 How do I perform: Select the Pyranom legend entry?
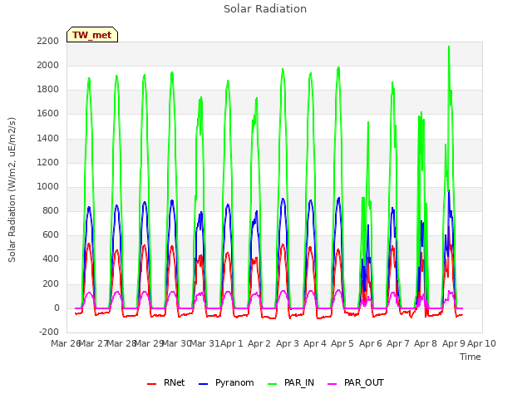[226, 382]
